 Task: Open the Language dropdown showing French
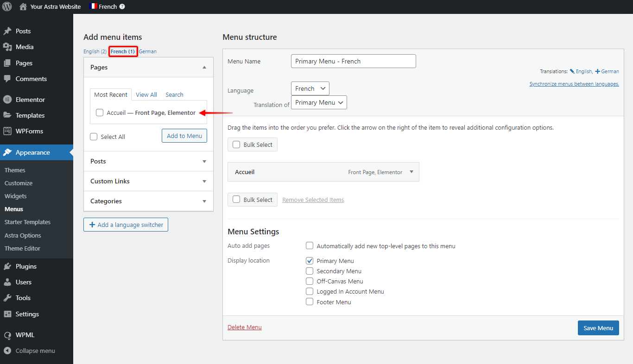(310, 88)
